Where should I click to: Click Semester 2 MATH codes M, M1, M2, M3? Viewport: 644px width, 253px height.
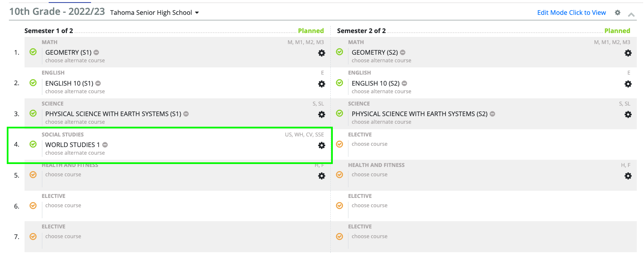pyautogui.click(x=612, y=42)
